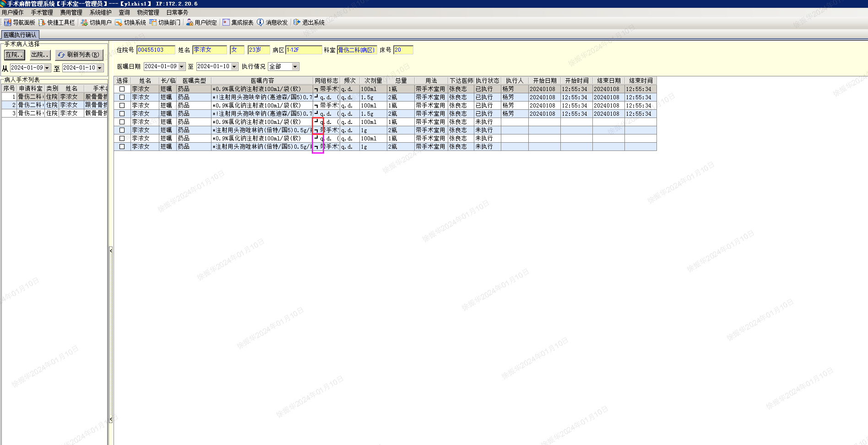Image resolution: width=868 pixels, height=445 pixels.
Task: Click the 长/临 column header
Action: pos(168,81)
